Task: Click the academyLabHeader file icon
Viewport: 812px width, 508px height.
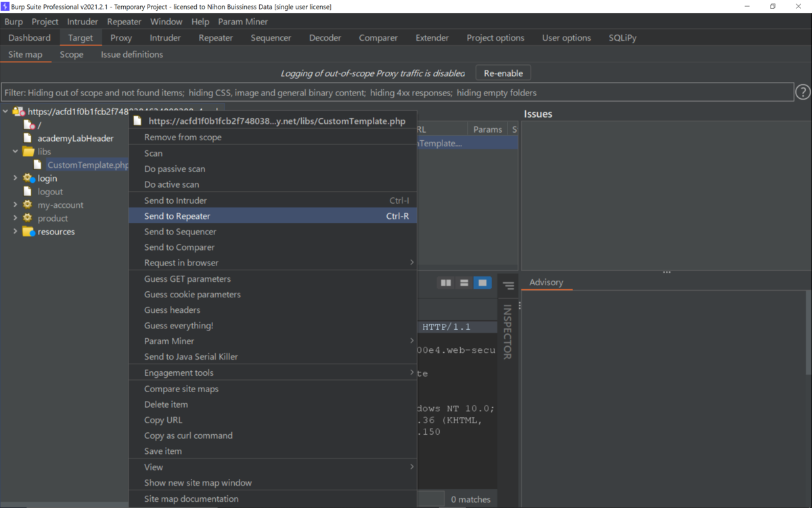Action: click(28, 138)
